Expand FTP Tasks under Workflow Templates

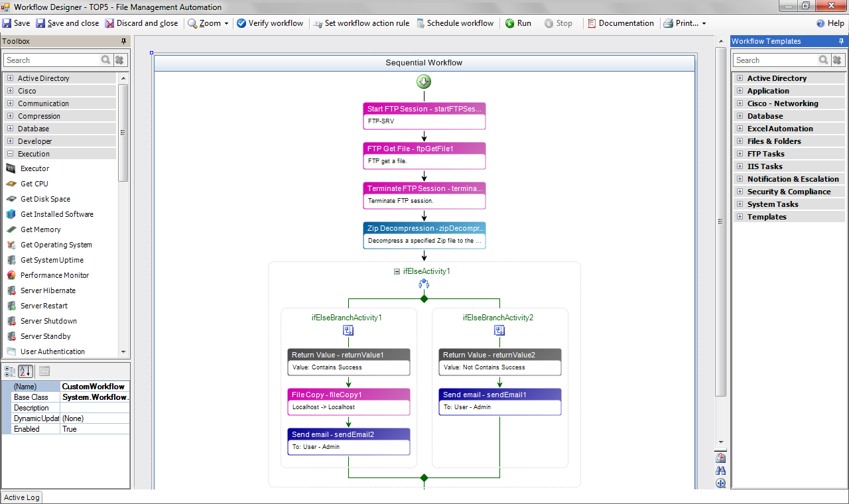click(x=739, y=153)
